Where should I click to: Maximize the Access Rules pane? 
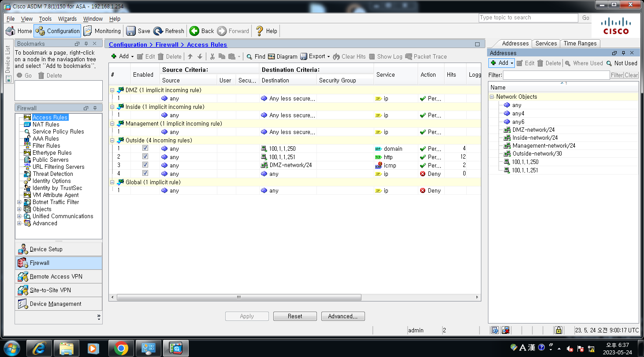point(477,45)
